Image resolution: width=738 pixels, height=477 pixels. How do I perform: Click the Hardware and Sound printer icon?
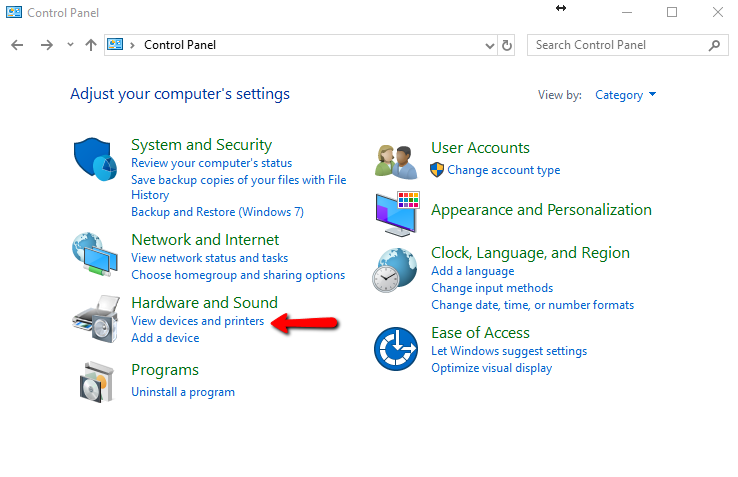96,319
